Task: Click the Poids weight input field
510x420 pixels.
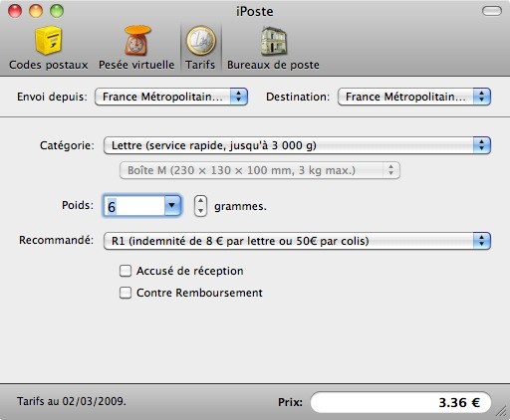Action: [x=134, y=206]
